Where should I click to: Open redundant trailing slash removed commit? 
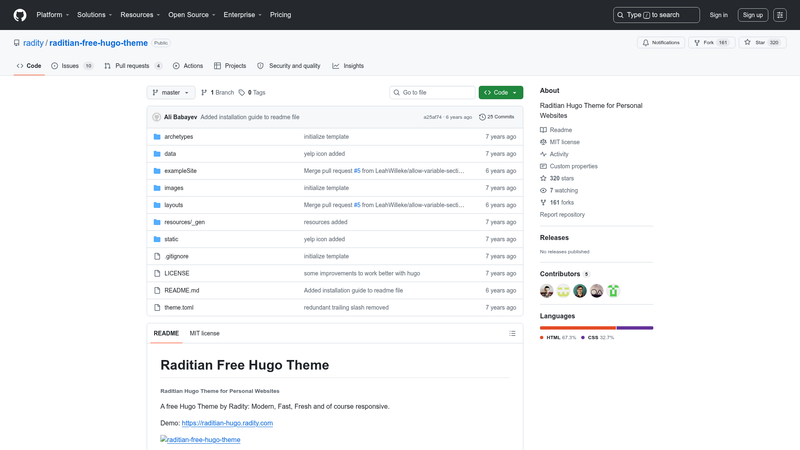coord(346,308)
